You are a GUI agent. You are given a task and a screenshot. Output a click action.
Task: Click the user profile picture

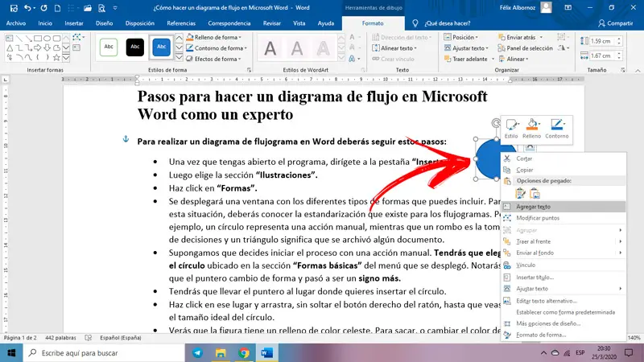546,7
